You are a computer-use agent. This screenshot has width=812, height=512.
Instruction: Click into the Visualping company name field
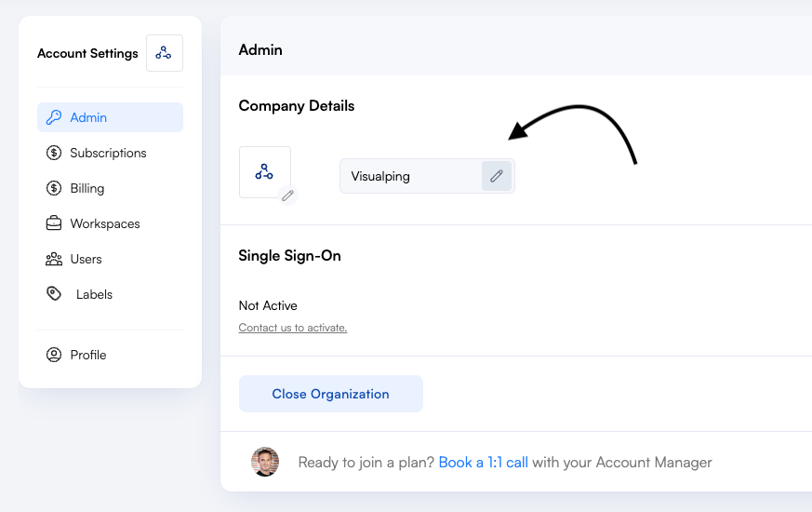click(411, 176)
